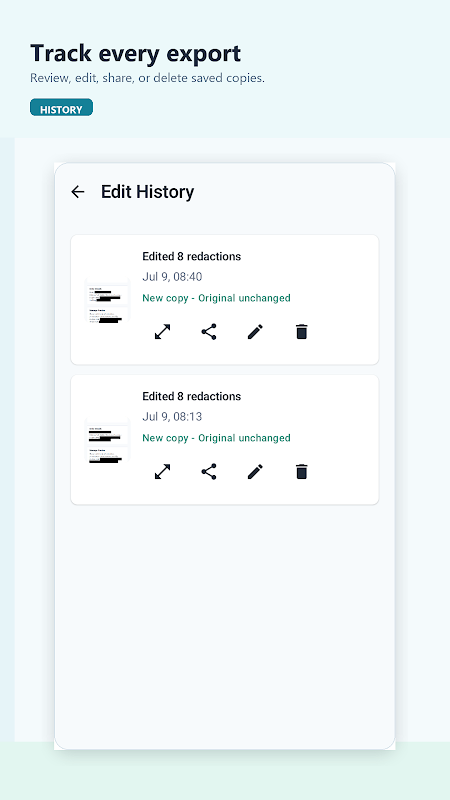Screen dimensions: 450x800
Task: Go back using the arrow beside Edit History
Action: click(78, 192)
